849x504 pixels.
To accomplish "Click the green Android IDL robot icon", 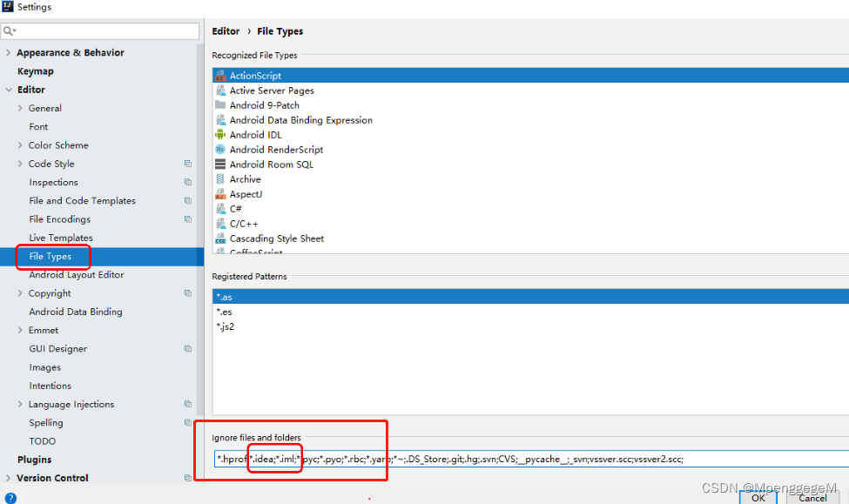I will [x=219, y=135].
